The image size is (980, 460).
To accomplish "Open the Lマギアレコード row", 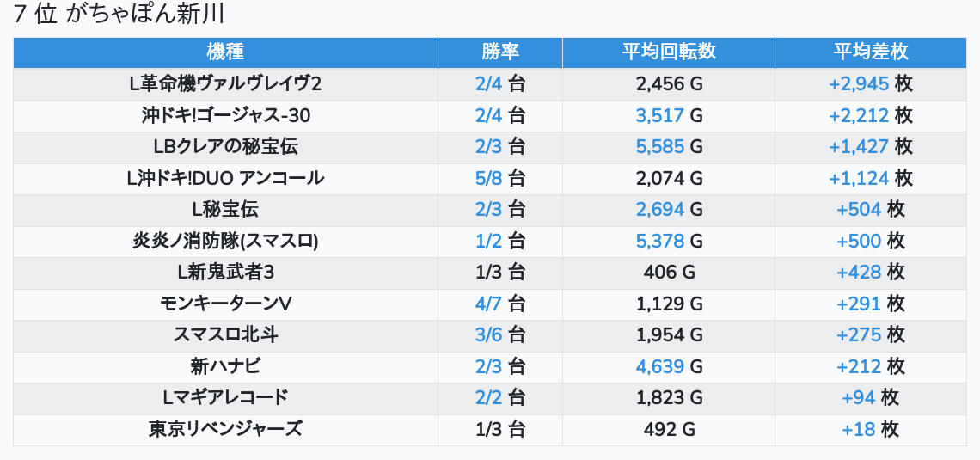I will pyautogui.click(x=225, y=397).
